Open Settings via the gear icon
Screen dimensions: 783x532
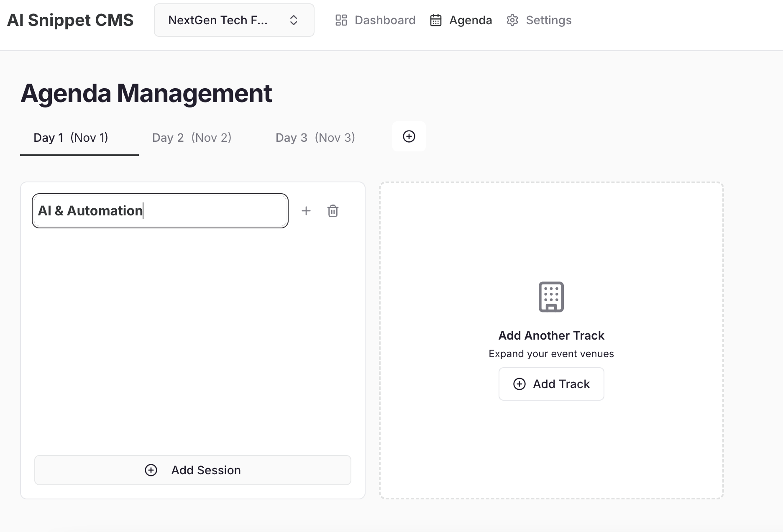click(512, 20)
